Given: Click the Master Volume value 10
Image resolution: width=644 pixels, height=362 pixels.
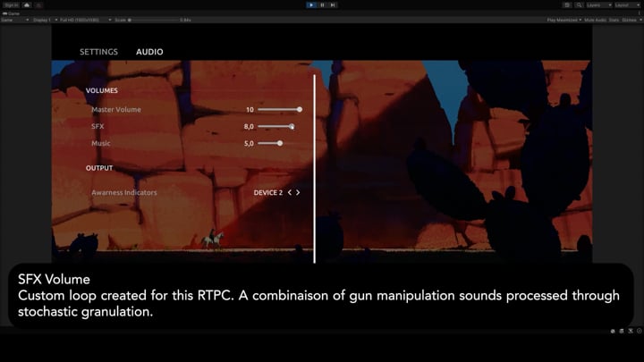Looking at the screenshot, I should click(x=250, y=110).
